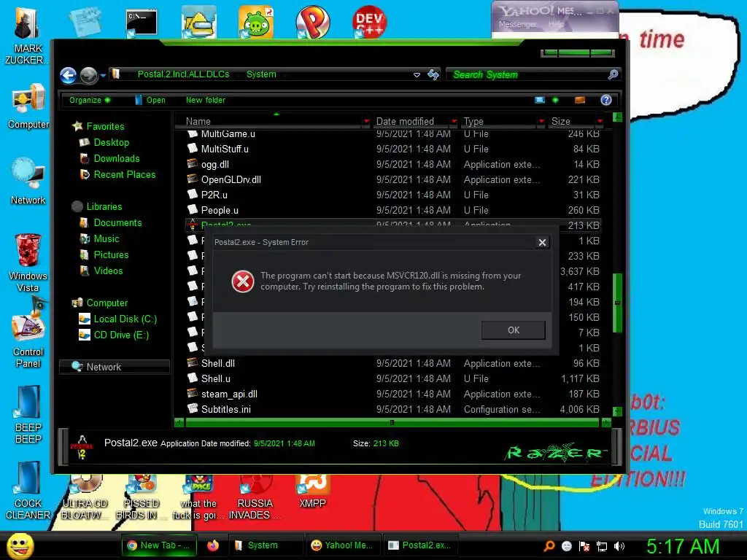The width and height of the screenshot is (747, 560).
Task: Select Desktop in the navigation pane
Action: (x=111, y=142)
